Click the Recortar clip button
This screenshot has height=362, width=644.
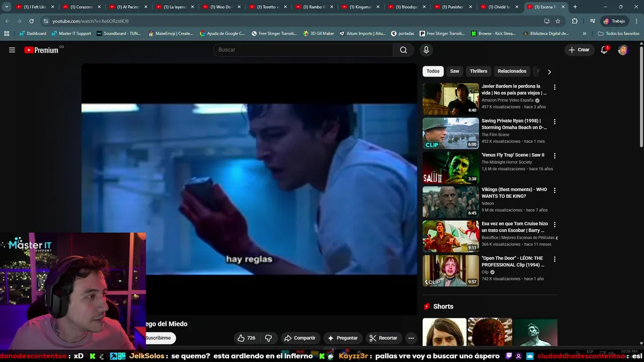tap(383, 338)
